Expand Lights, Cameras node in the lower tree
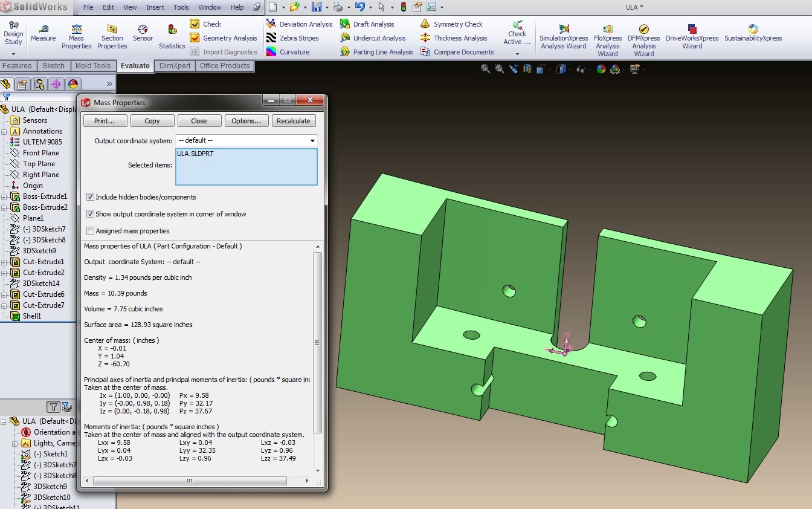812x509 pixels. [x=15, y=443]
